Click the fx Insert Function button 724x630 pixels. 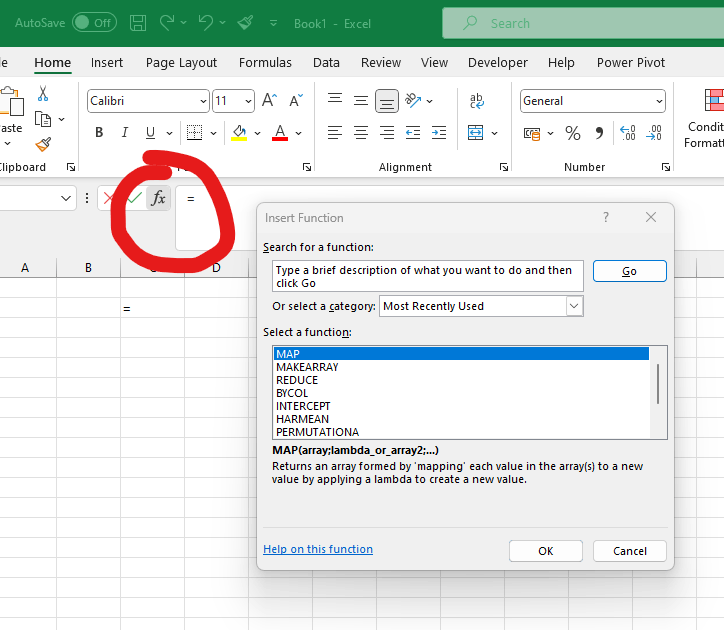pyautogui.click(x=158, y=198)
